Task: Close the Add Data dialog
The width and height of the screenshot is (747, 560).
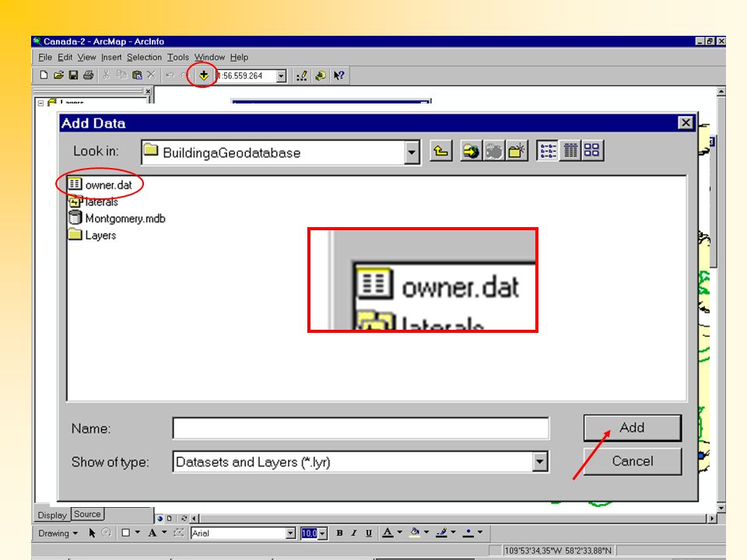Action: [685, 123]
